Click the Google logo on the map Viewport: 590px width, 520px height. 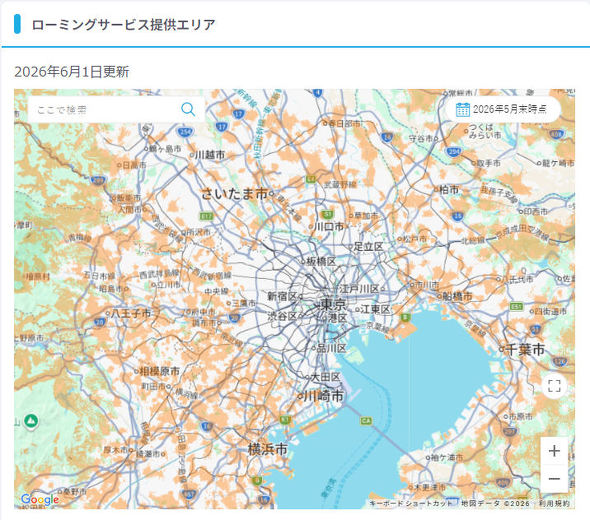(x=40, y=500)
